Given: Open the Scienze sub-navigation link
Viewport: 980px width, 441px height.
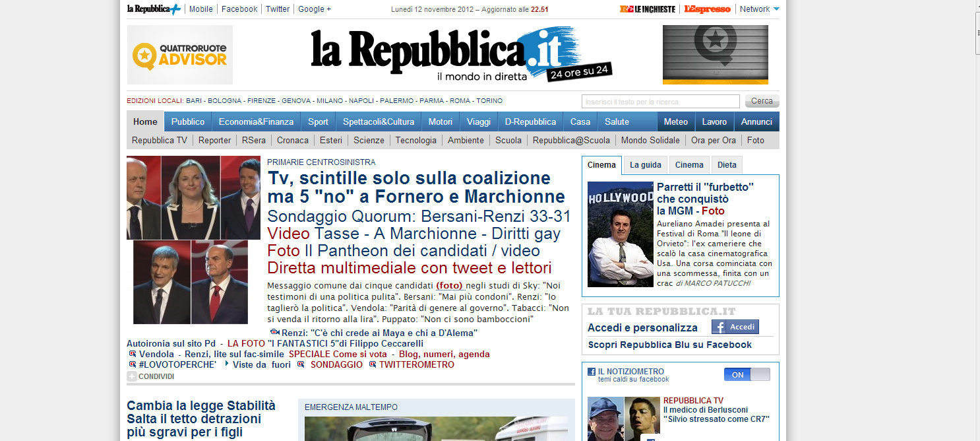Looking at the screenshot, I should 369,140.
